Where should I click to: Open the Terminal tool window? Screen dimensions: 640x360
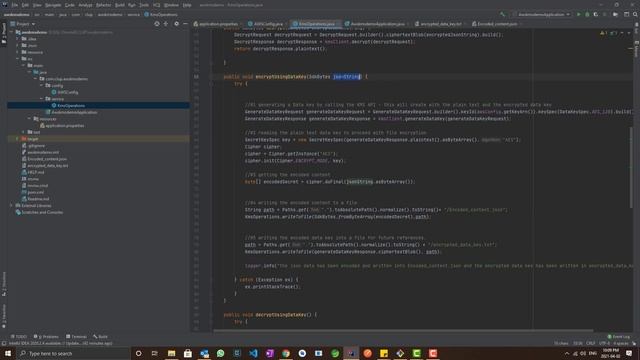76,337
